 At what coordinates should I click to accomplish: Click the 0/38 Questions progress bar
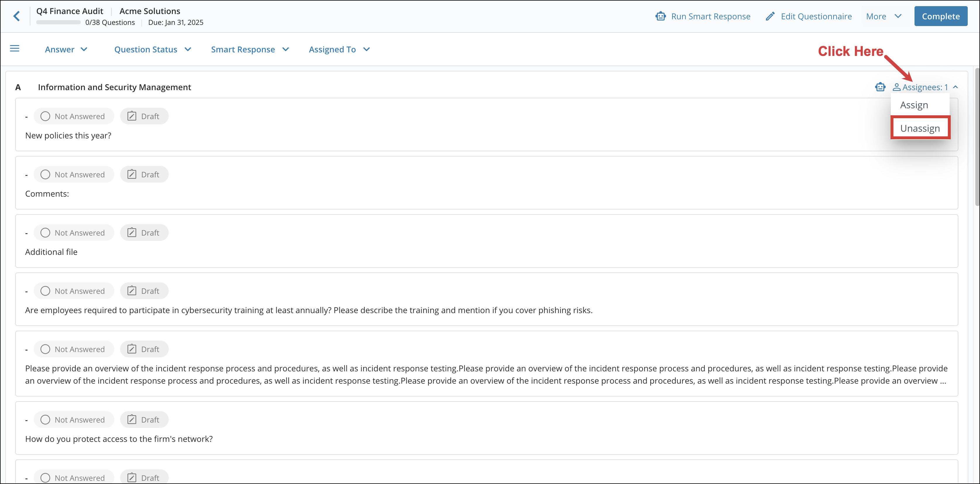pos(58,23)
